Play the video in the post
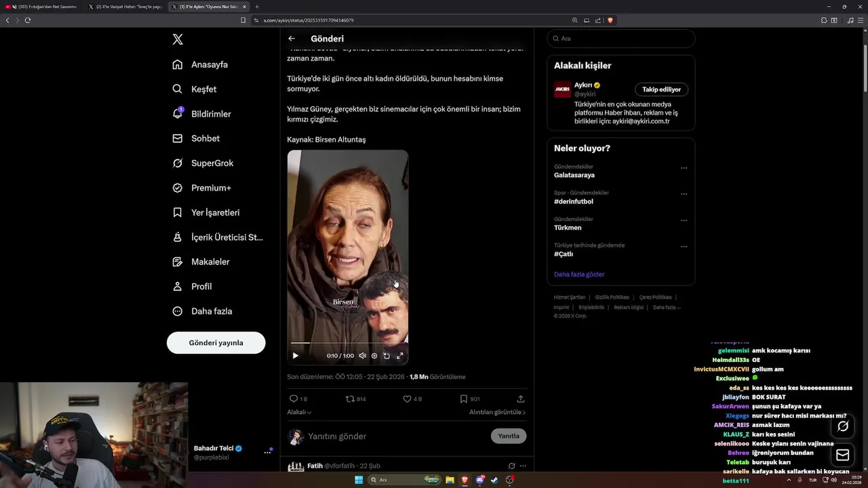This screenshot has height=488, width=868. pos(295,355)
